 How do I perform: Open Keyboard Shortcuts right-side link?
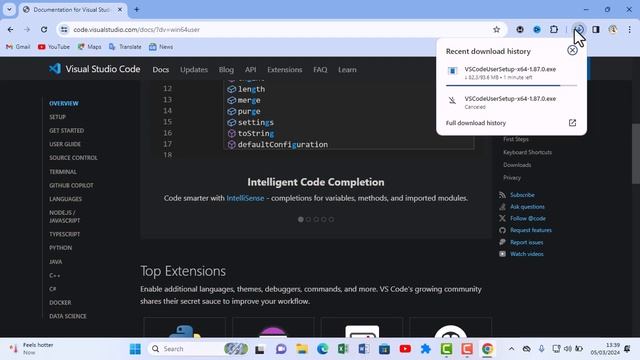(x=527, y=152)
